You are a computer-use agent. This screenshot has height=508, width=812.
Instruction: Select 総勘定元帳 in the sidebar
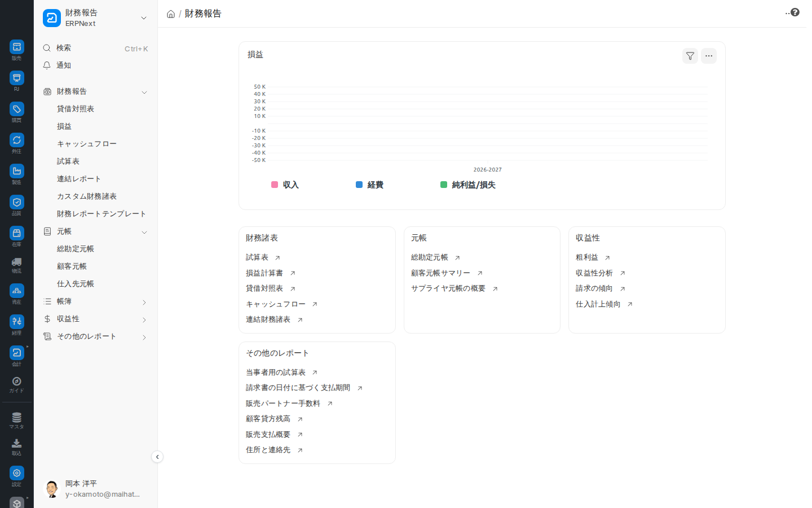click(x=76, y=249)
